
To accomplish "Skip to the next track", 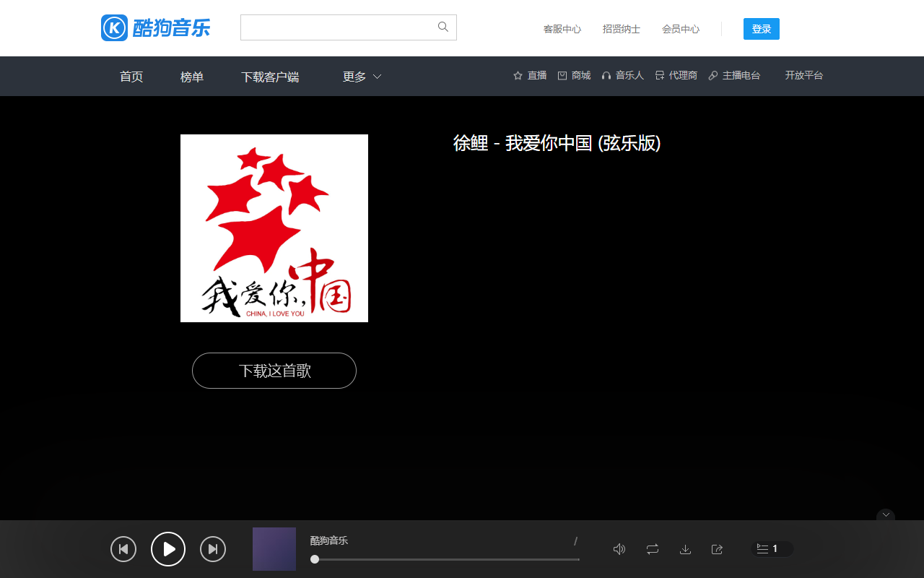I will click(213, 549).
